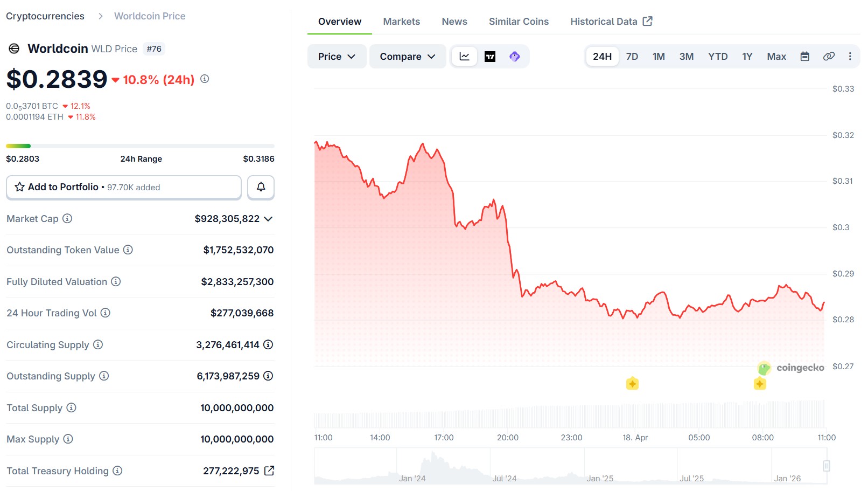Screen dimensions: 868x491
Task: Select the 24H time range
Action: tap(602, 57)
